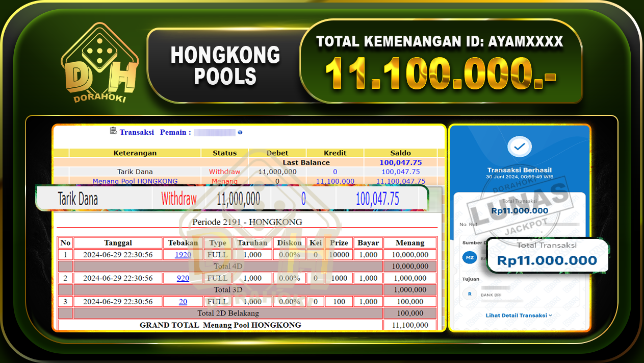This screenshot has height=363, width=644.
Task: Click the Status column header
Action: tap(224, 153)
